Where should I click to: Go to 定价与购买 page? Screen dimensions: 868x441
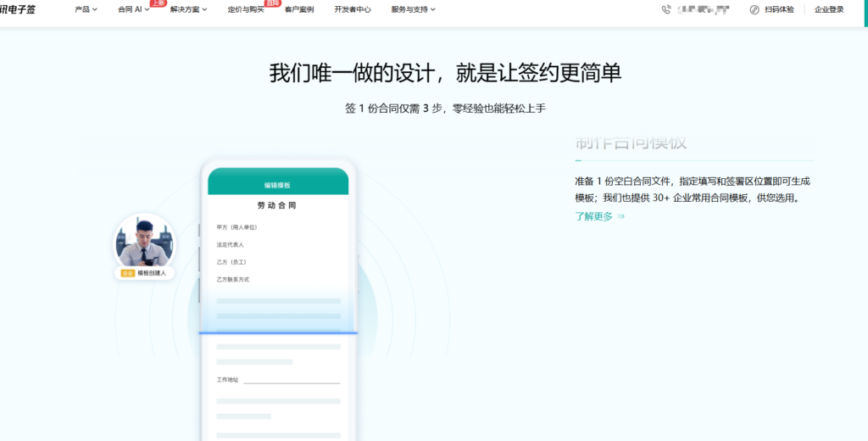246,9
